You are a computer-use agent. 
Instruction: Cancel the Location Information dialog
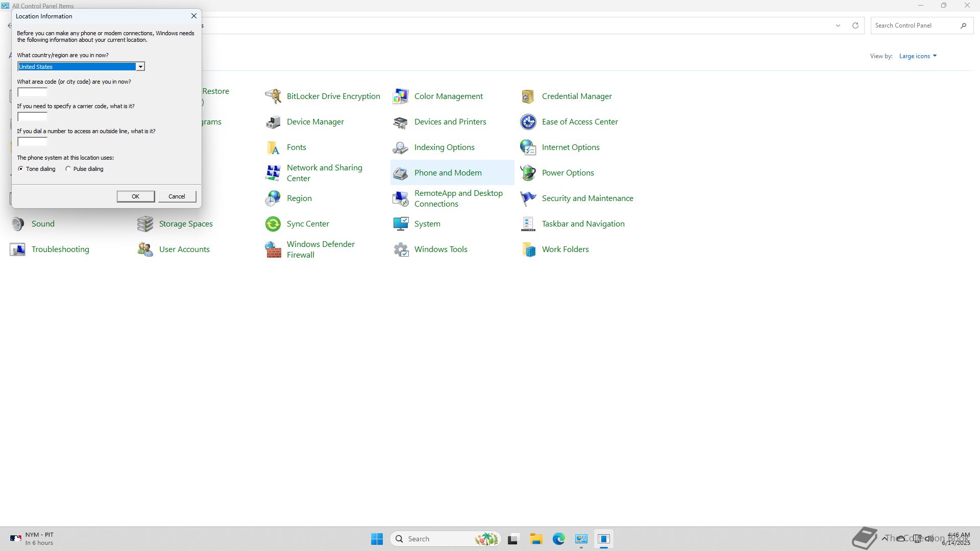pos(177,196)
